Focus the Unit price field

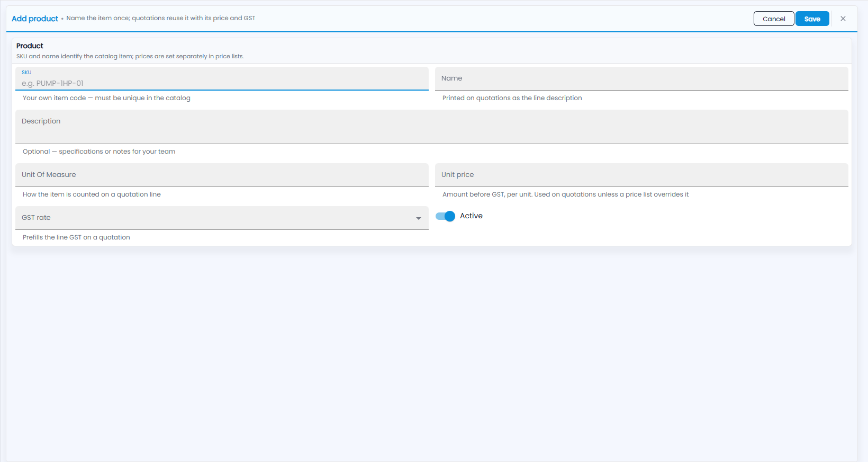click(641, 175)
